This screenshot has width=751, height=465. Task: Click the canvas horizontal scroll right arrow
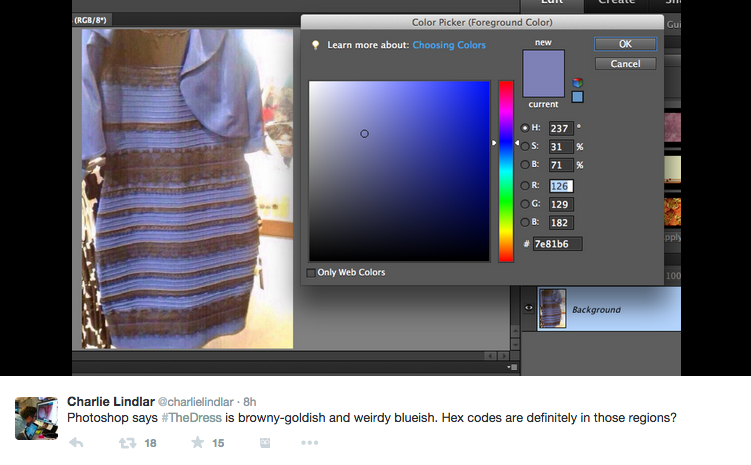(x=503, y=356)
